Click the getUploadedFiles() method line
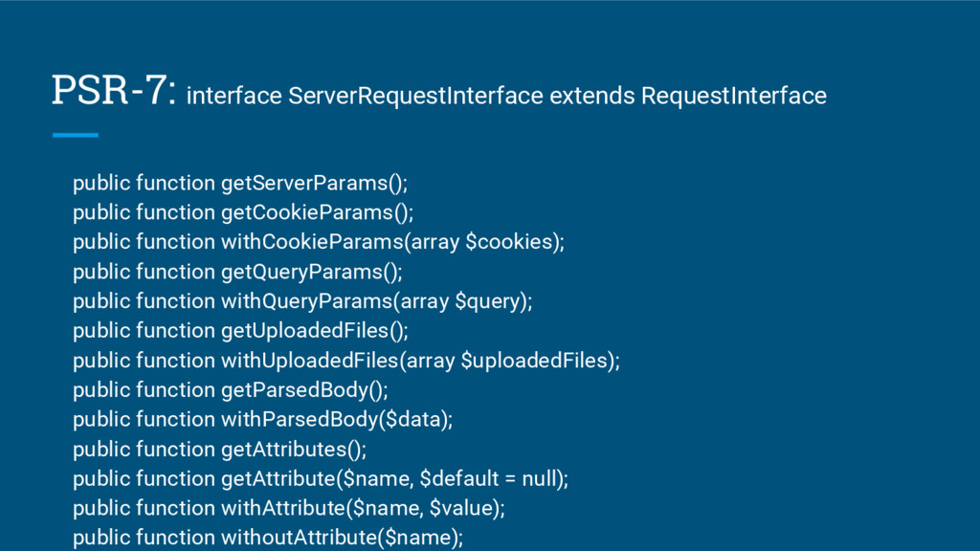The height and width of the screenshot is (551, 980). click(x=240, y=331)
